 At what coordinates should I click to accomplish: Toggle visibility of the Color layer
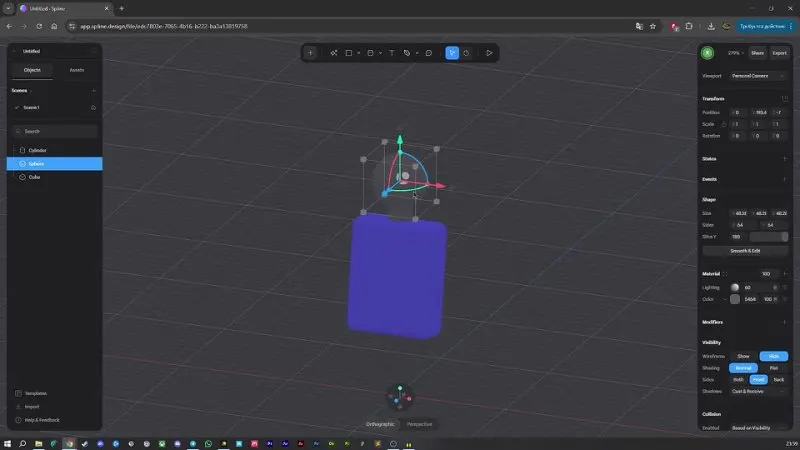click(x=785, y=299)
